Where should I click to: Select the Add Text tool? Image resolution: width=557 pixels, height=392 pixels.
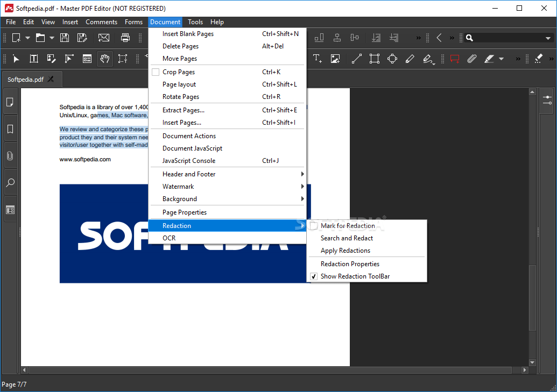(317, 59)
